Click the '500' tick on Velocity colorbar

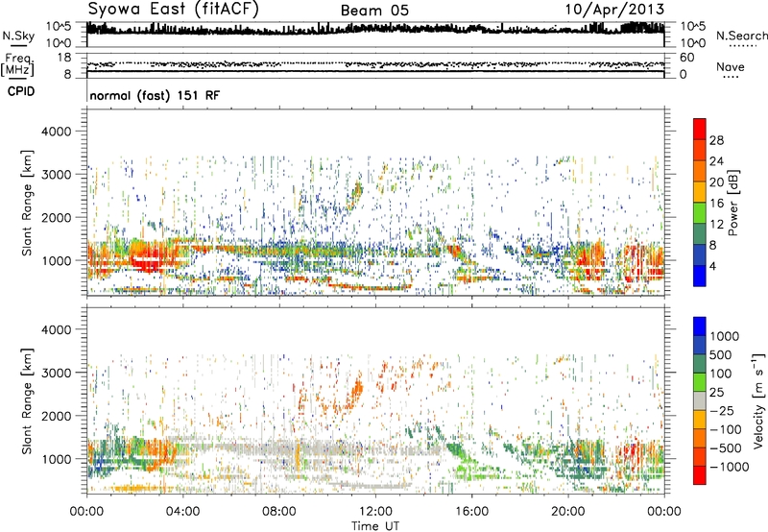pos(720,355)
